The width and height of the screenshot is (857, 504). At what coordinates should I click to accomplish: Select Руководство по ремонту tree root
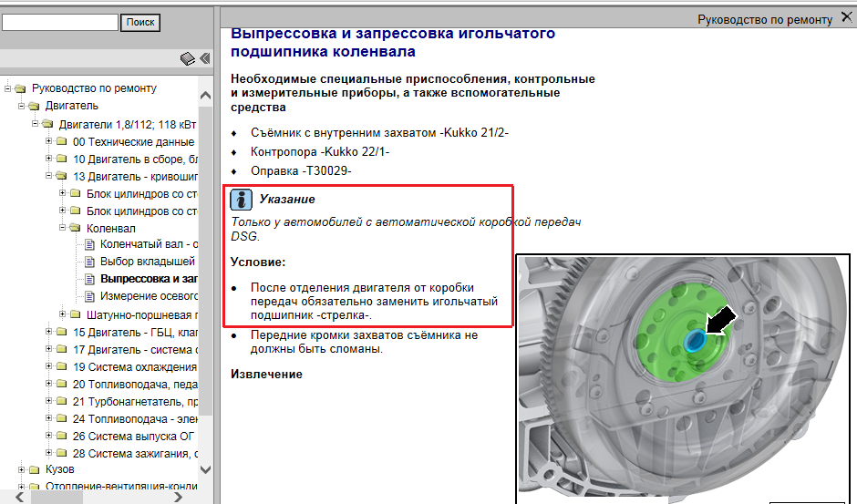(94, 88)
